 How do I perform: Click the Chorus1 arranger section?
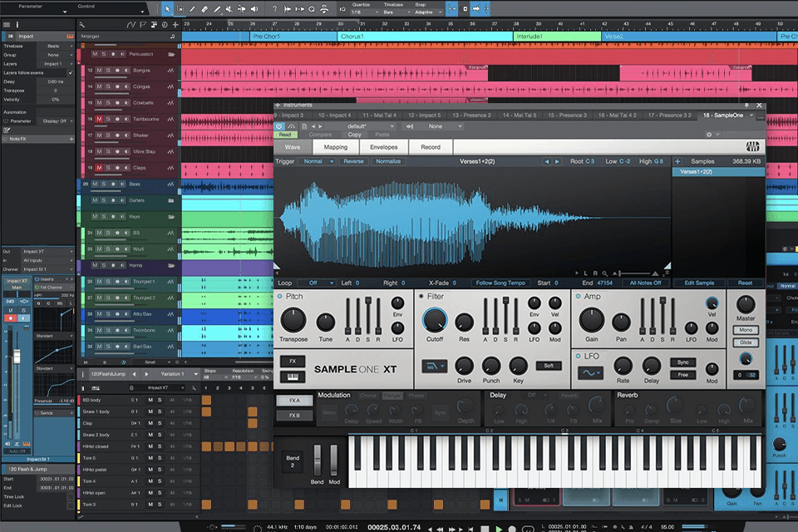click(x=425, y=37)
